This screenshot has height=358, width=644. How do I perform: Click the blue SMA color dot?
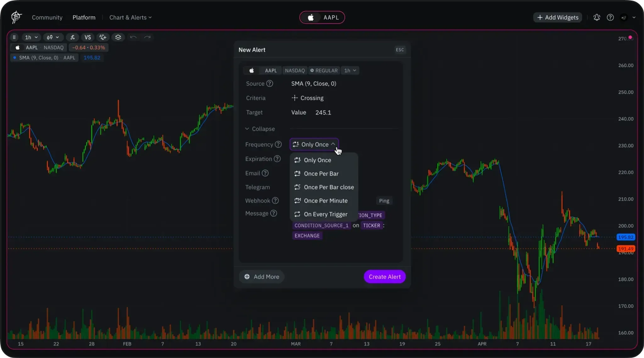[x=14, y=58]
